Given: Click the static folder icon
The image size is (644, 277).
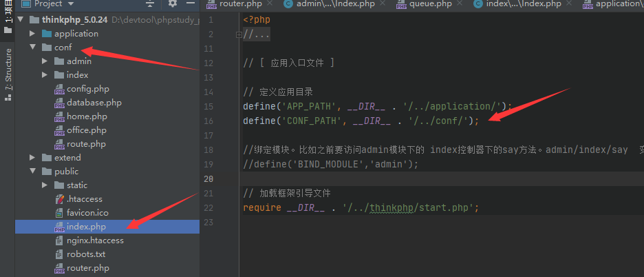Looking at the screenshot, I should (x=59, y=185).
